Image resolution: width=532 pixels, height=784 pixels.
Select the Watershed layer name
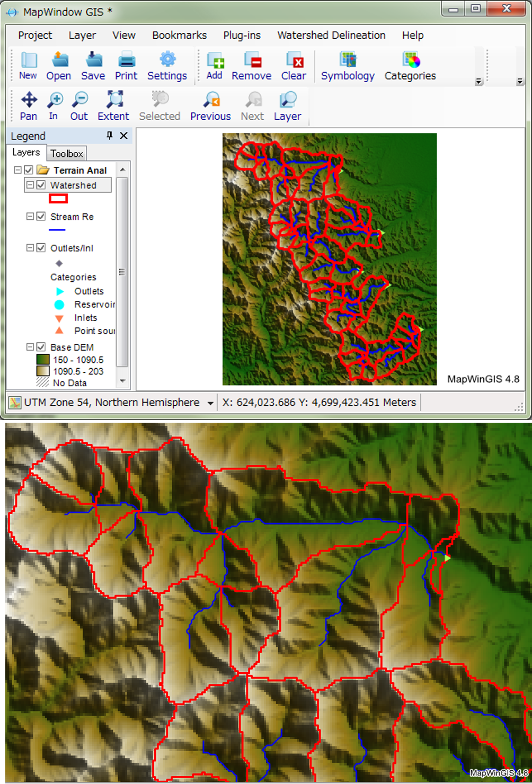pyautogui.click(x=73, y=185)
